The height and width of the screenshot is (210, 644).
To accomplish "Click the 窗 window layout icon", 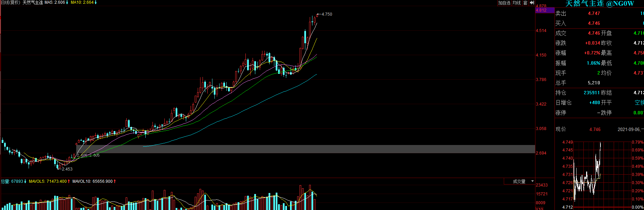I will [526, 3].
